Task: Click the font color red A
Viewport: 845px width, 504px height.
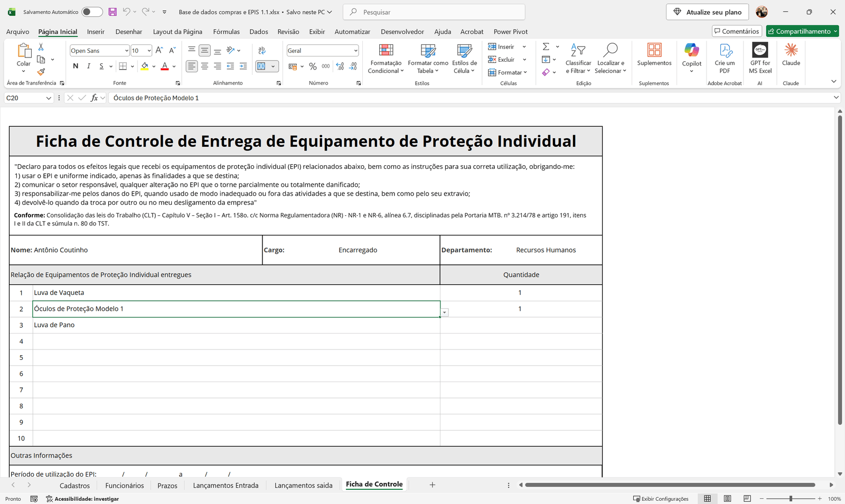Action: pyautogui.click(x=165, y=66)
